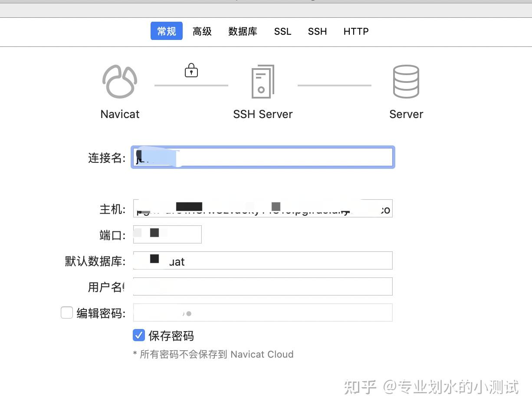532x408 pixels.
Task: Enable the 编辑密码 checkbox
Action: [x=67, y=312]
